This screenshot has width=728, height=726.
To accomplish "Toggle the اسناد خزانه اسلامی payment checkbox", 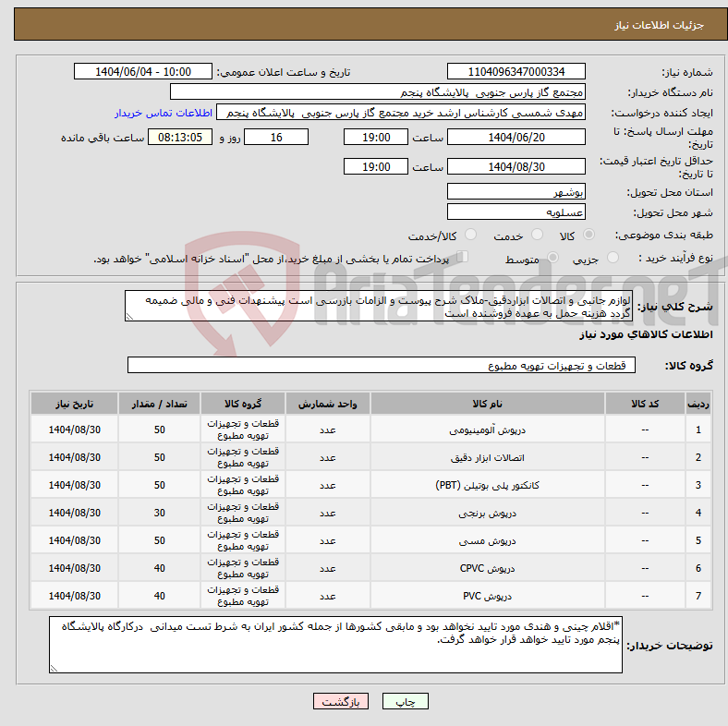I will pyautogui.click(x=462, y=257).
